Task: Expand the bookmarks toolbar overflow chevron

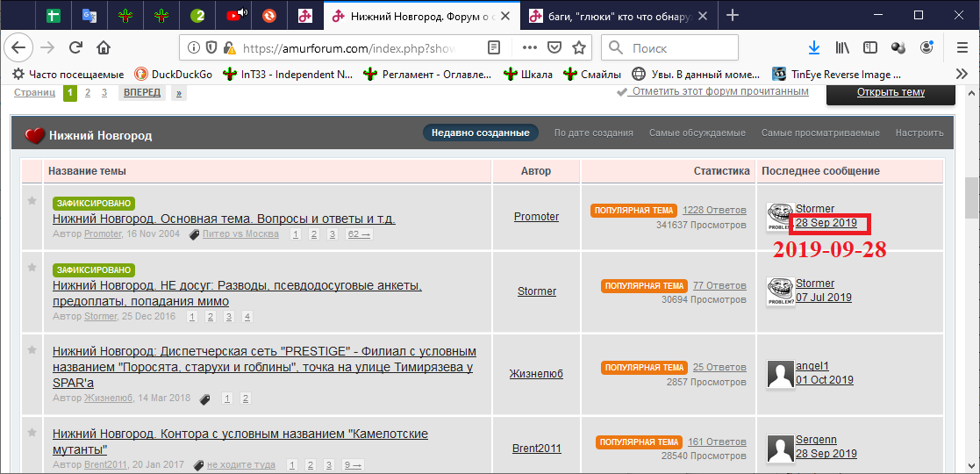Action: click(960, 75)
